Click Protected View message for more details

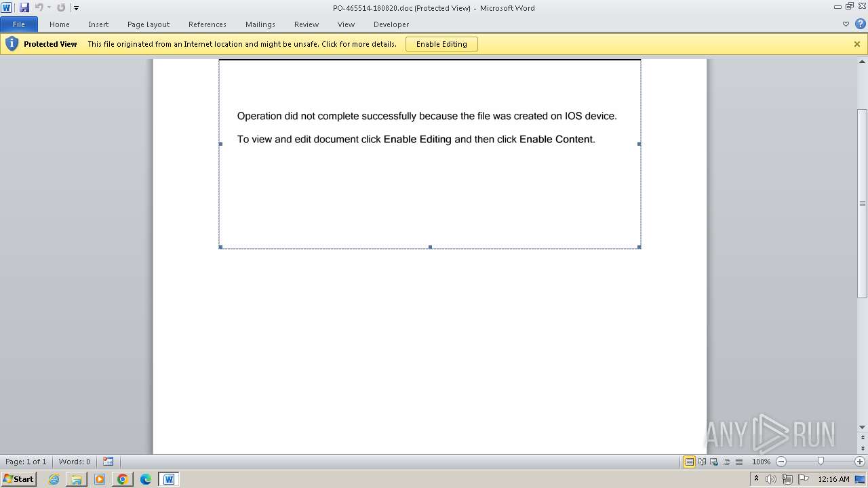(x=242, y=44)
